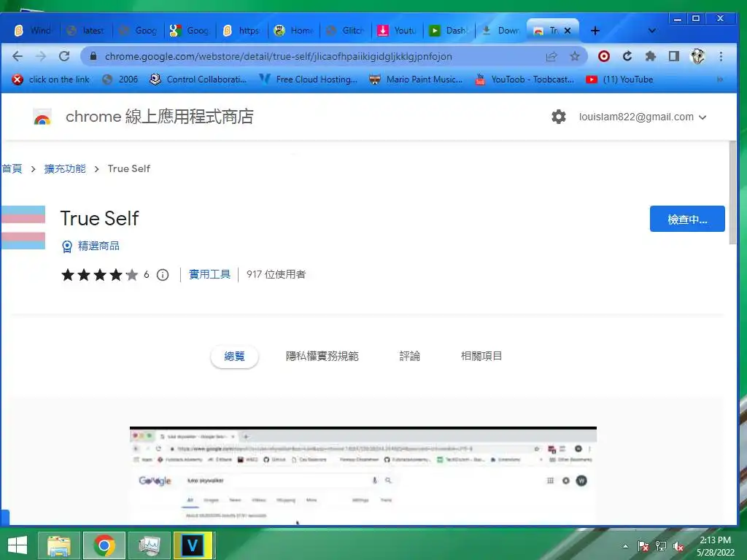Open the 隱私權實務規範 privacy tab
The width and height of the screenshot is (747, 560).
pyautogui.click(x=322, y=356)
